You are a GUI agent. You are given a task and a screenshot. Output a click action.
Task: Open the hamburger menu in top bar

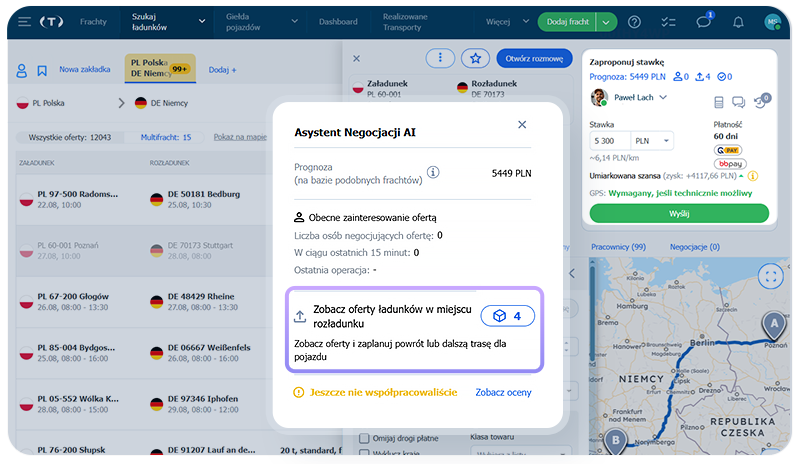[x=24, y=22]
